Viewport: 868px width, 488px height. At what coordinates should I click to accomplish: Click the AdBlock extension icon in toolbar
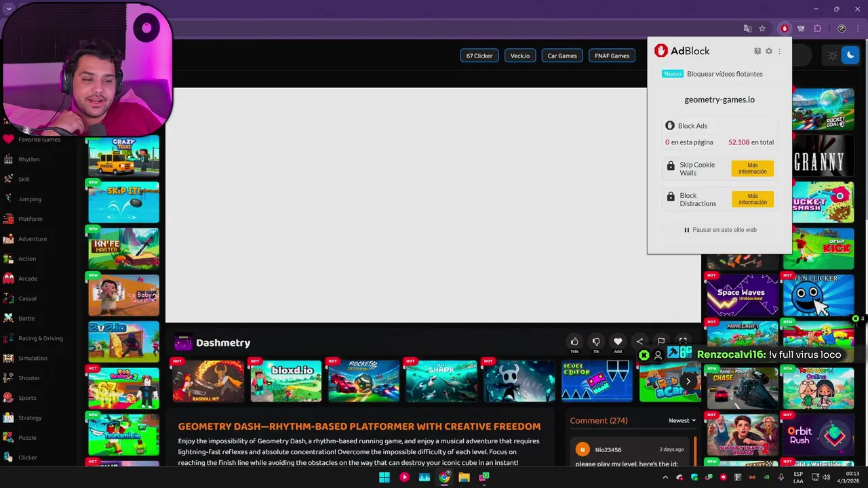[785, 28]
